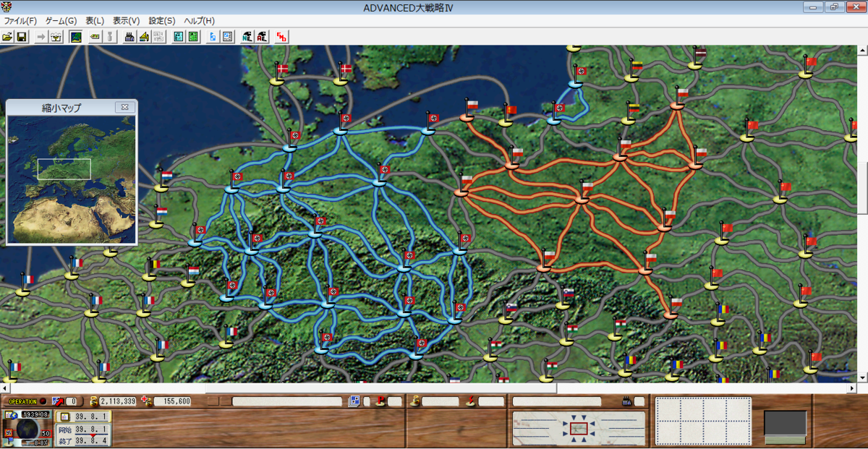Click the calendar icon beside 39. 8. 1
The width and height of the screenshot is (868, 449).
64,417
